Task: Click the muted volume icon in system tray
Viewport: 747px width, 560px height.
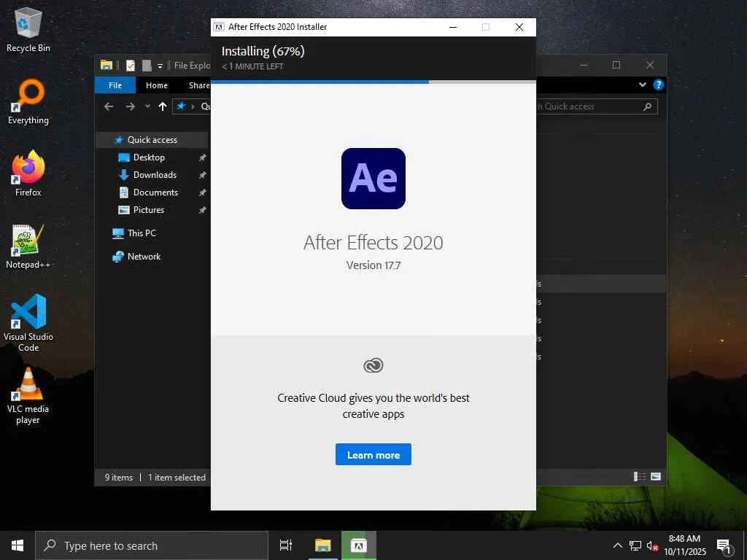Action: point(652,545)
